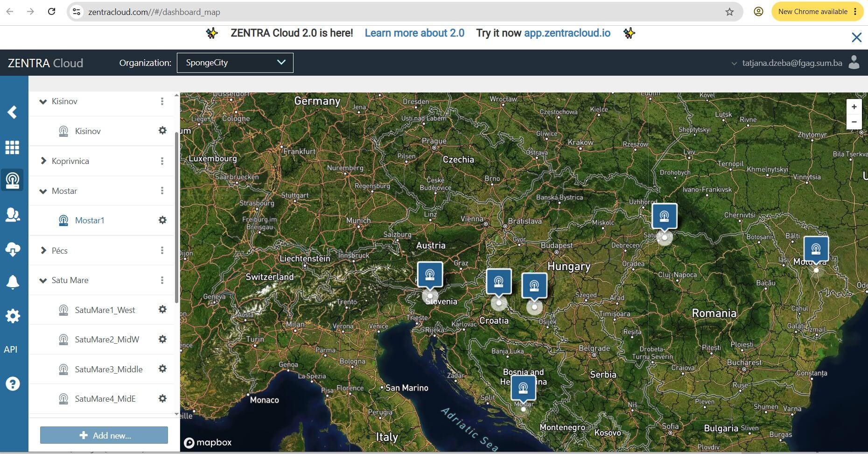
Task: Go back to the previous page in Chrome
Action: tap(10, 12)
